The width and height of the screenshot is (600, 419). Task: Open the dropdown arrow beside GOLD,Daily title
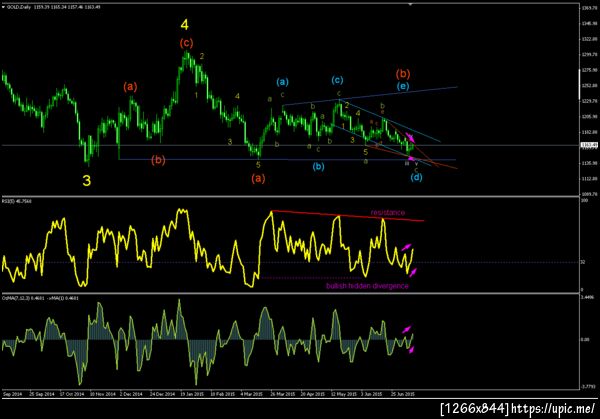(3, 7)
